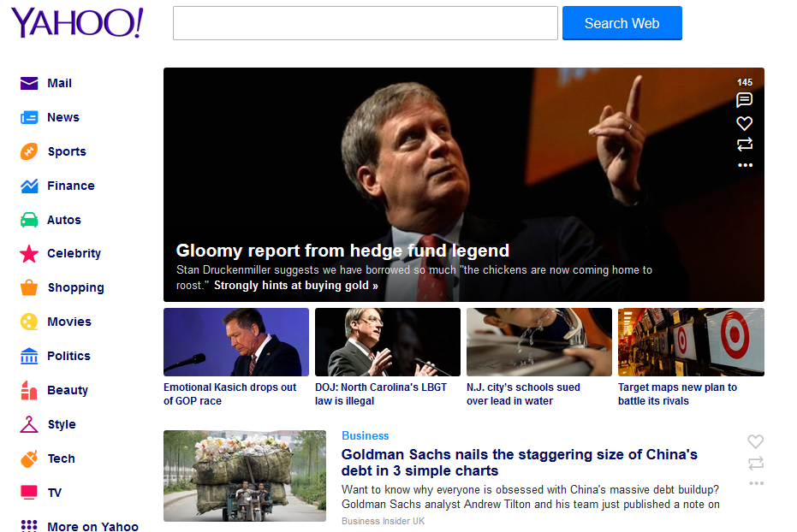Screen dimensions: 797x532
Task: Open 'Strongly hints at buying gold' link
Action: point(296,286)
